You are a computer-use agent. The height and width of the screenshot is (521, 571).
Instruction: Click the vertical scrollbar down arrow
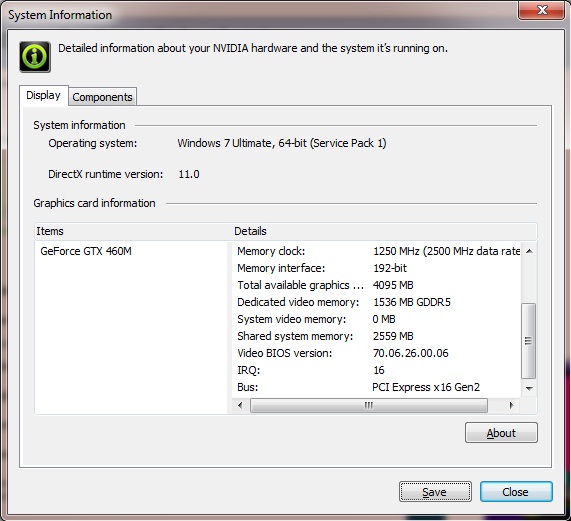[x=529, y=388]
